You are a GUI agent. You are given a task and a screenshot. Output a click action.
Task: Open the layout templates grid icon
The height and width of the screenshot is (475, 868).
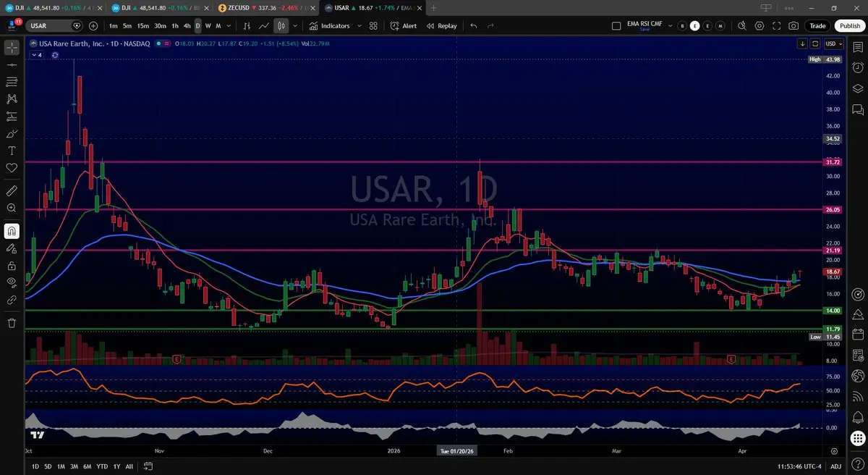click(x=373, y=25)
